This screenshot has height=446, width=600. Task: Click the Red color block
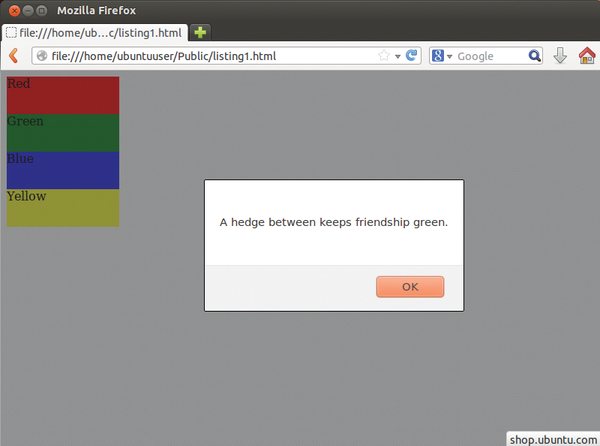tap(63, 95)
